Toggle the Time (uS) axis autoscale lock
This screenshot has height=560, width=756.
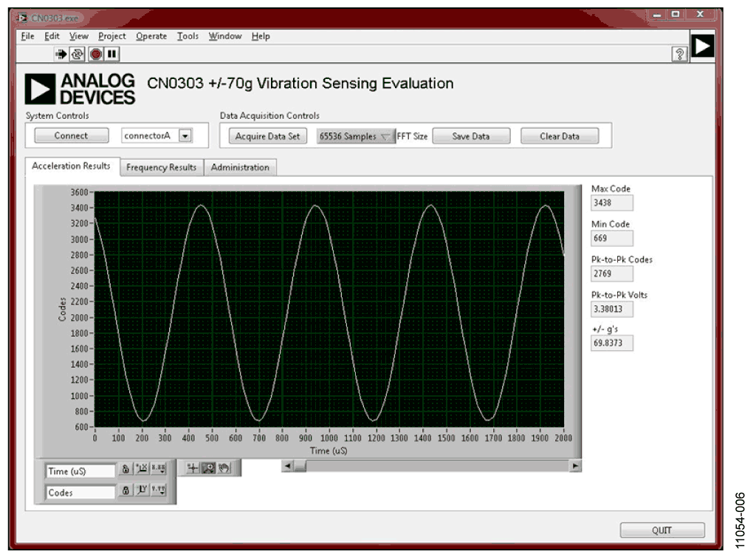[126, 469]
